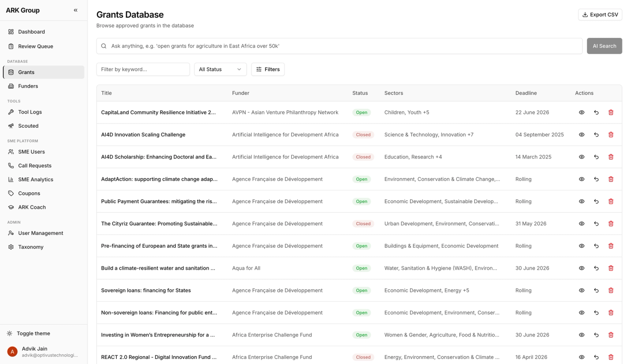View the AI4D Innovation Scaling Challenge grant
The width and height of the screenshot is (631, 364).
click(x=581, y=135)
